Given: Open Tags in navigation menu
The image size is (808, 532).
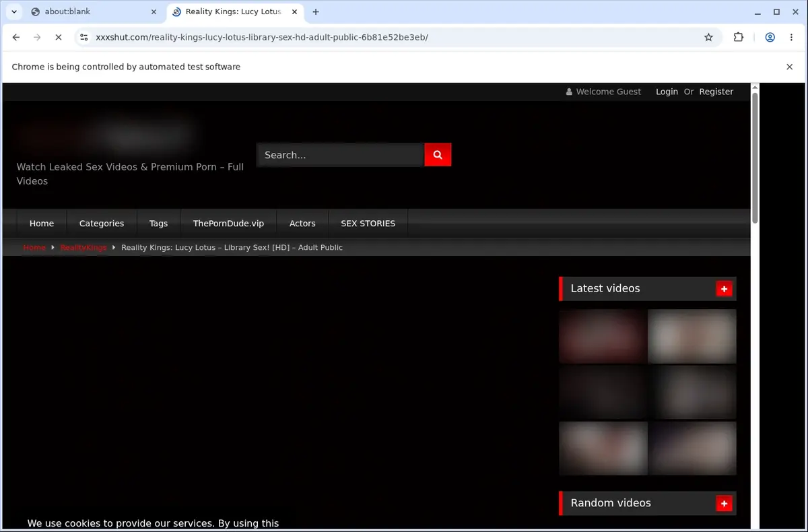Looking at the screenshot, I should point(159,224).
